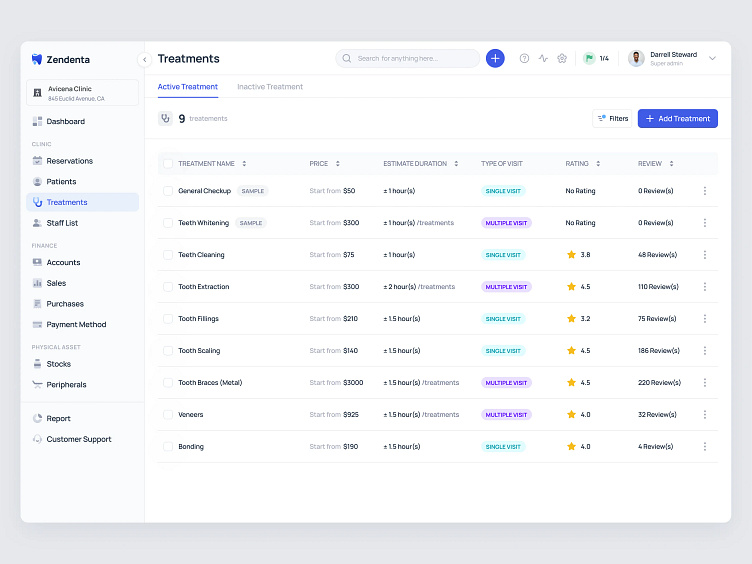Click the green flag progress icon
The image size is (752, 564).
click(x=589, y=58)
